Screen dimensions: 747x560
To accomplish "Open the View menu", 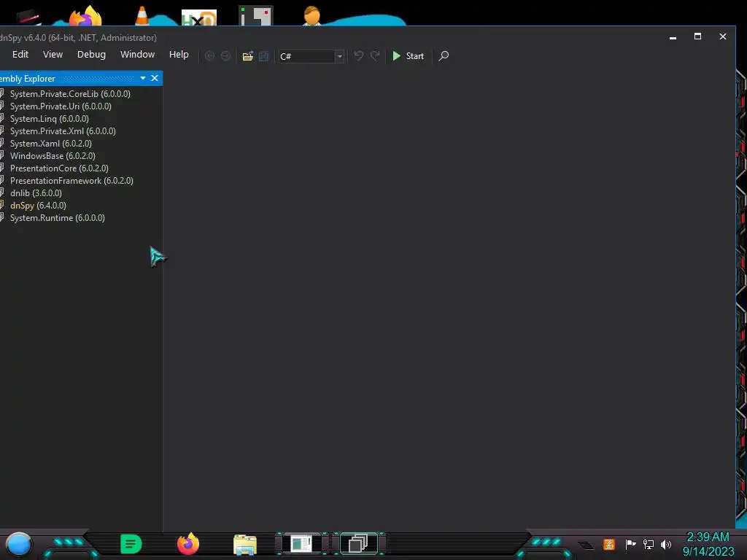I will click(x=53, y=54).
